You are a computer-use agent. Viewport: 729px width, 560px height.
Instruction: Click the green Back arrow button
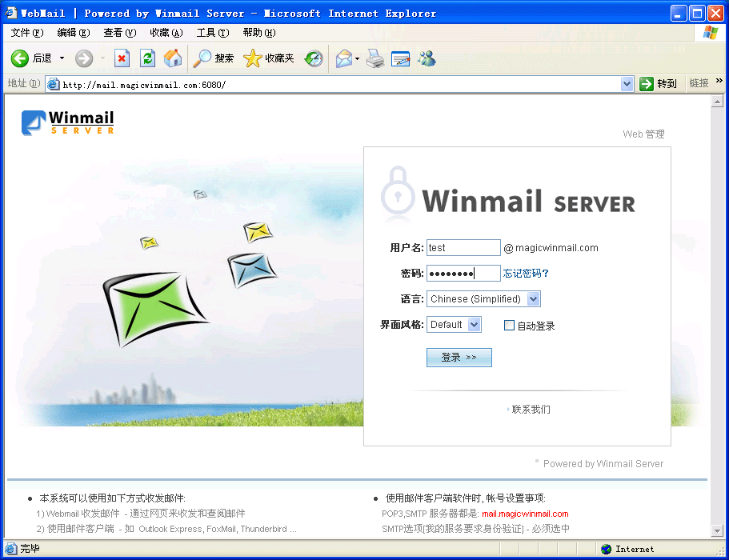[x=20, y=58]
